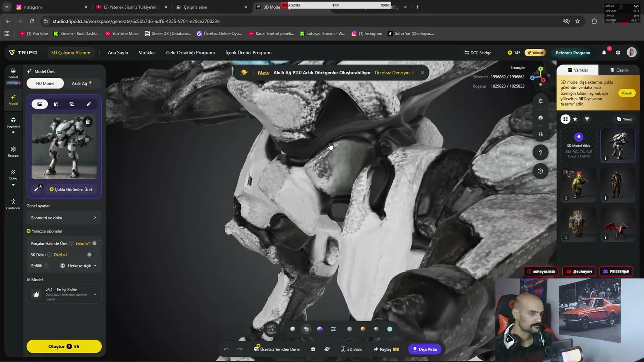Open the 3D Çalışma Alanı dropdown
This screenshot has height=362, width=644.
click(70, 53)
